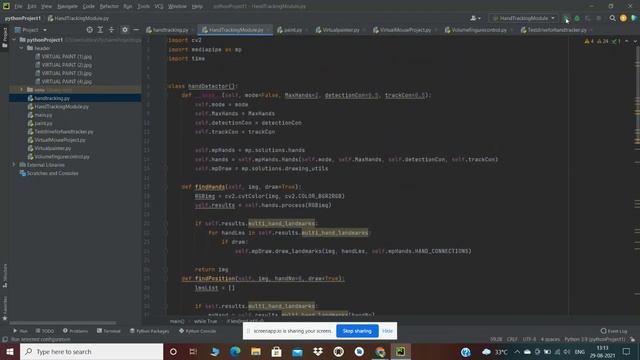Click the Windows search box
The image size is (640, 360).
(x=91, y=352)
